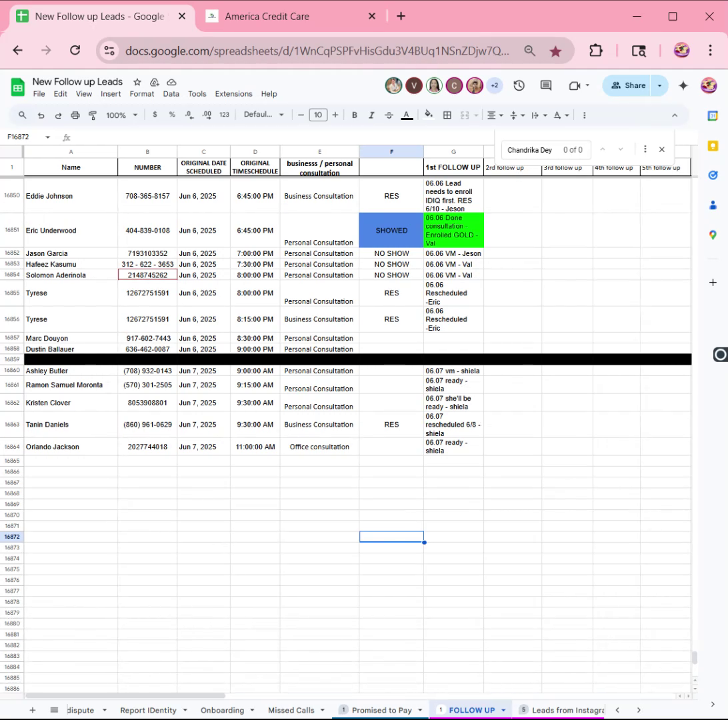Open the Extensions menu

pyautogui.click(x=233, y=94)
